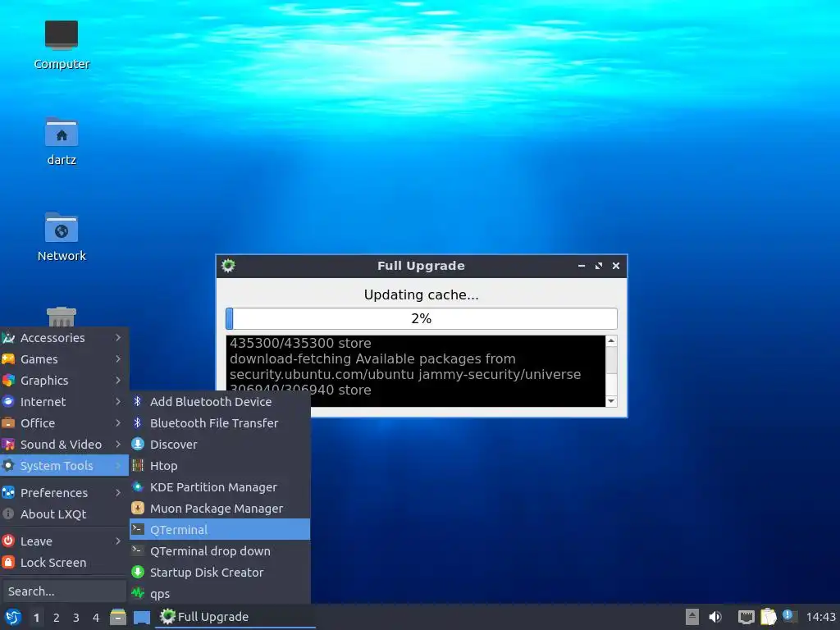840x630 pixels.
Task: Select the Startup Disk Creator entry
Action: point(220,572)
